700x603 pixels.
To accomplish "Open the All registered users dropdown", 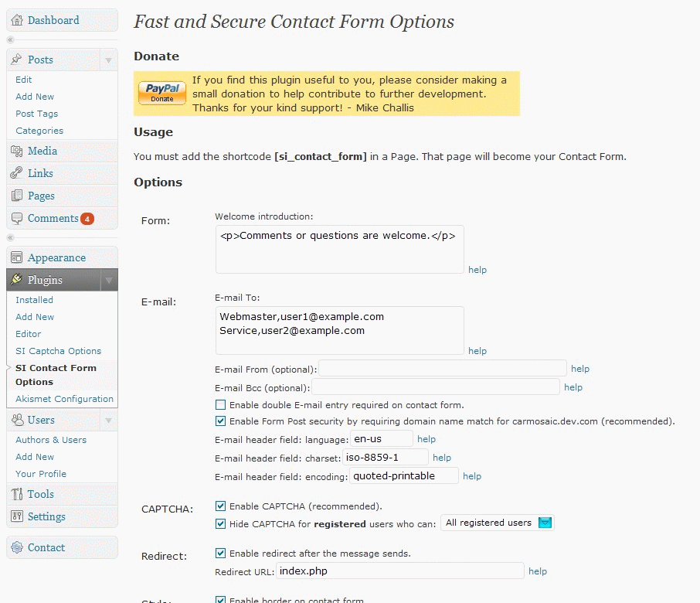I will coord(497,523).
